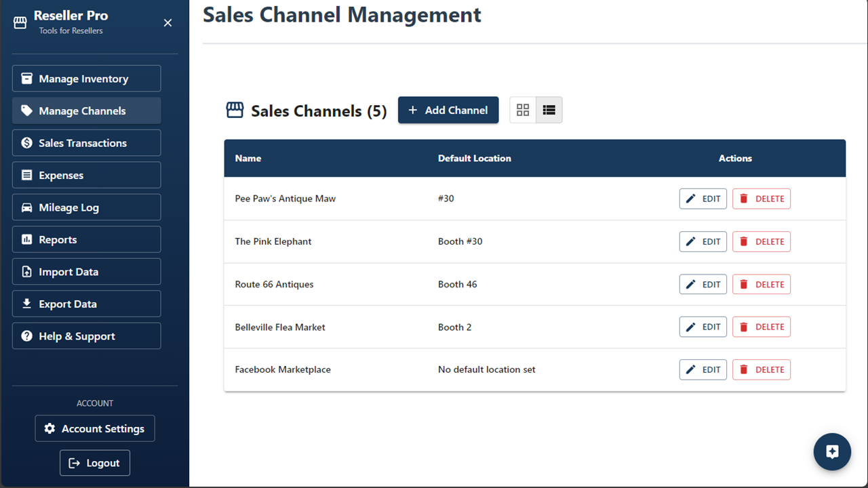Click the Sales Channels storefront icon
Screen dimensions: 868x488
coord(235,110)
